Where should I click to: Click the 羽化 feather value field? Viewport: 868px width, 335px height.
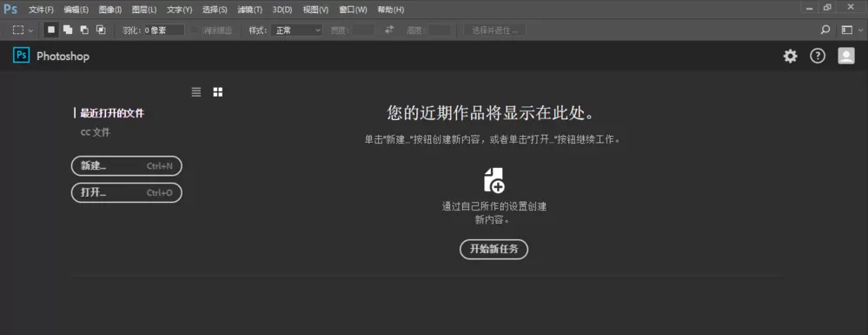tap(163, 30)
